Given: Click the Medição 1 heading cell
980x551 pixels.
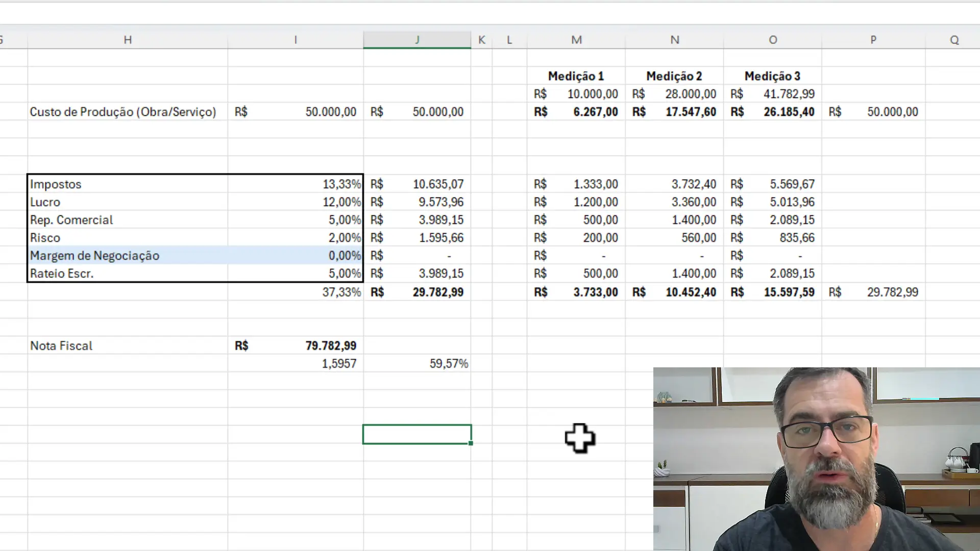Looking at the screenshot, I should [x=576, y=76].
